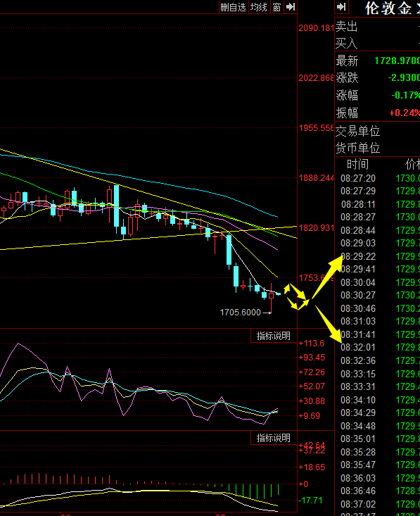Select the tick row at 08:28:27
The width and height of the screenshot is (420, 516).
pos(377,218)
